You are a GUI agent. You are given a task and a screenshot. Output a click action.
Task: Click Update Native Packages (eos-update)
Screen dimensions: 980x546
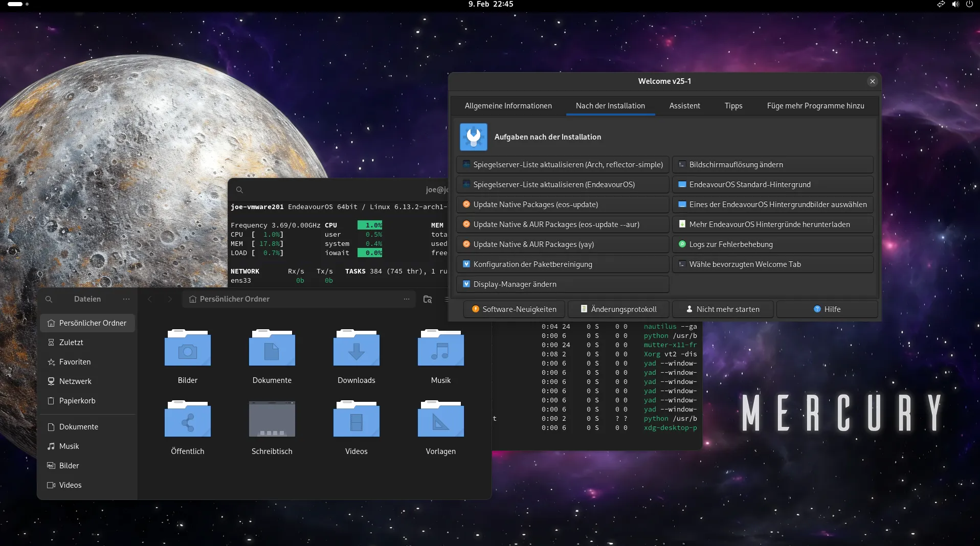pyautogui.click(x=563, y=204)
